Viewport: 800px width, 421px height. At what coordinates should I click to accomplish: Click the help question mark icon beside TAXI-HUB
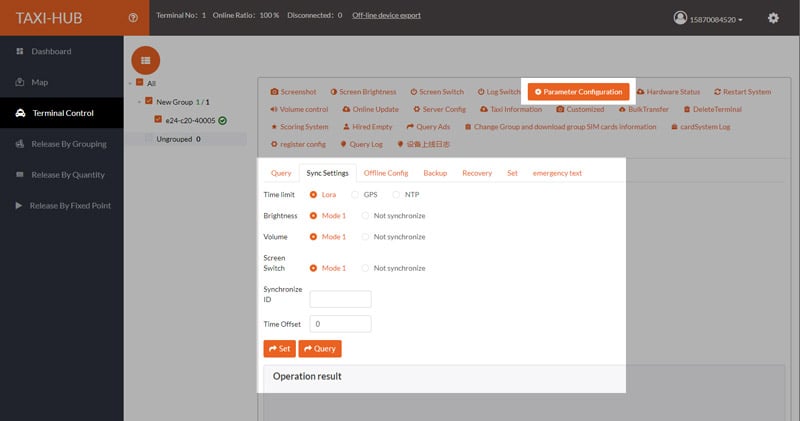(x=133, y=18)
